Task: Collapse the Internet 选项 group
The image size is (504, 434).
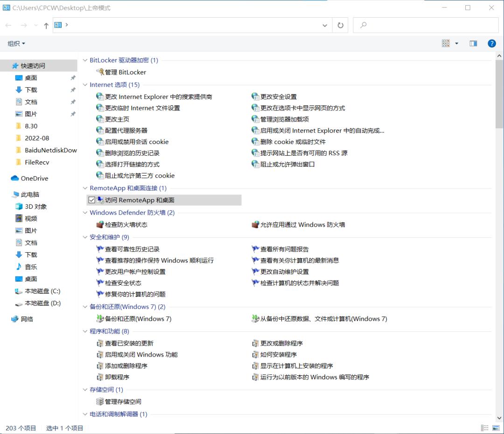Action: click(85, 85)
